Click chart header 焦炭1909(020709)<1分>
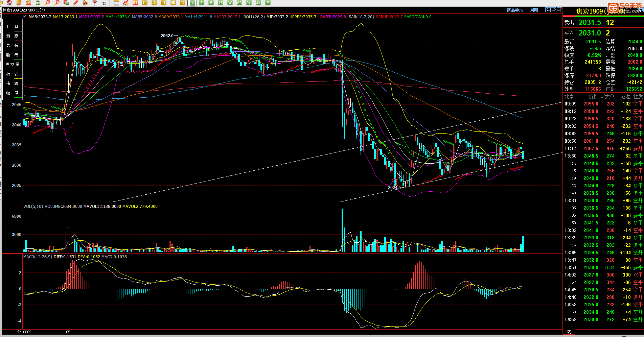The image size is (644, 337). pyautogui.click(x=24, y=10)
